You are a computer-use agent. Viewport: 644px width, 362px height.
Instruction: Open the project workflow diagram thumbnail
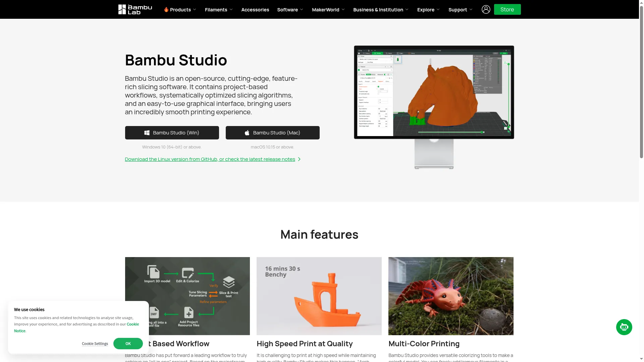(187, 296)
